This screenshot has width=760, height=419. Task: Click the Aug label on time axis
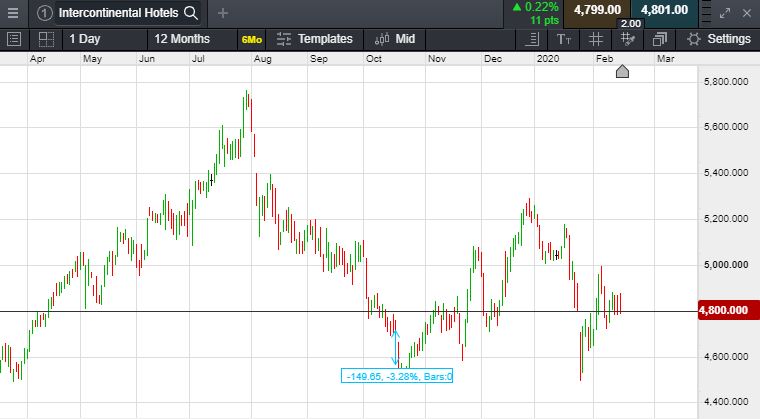pyautogui.click(x=263, y=59)
